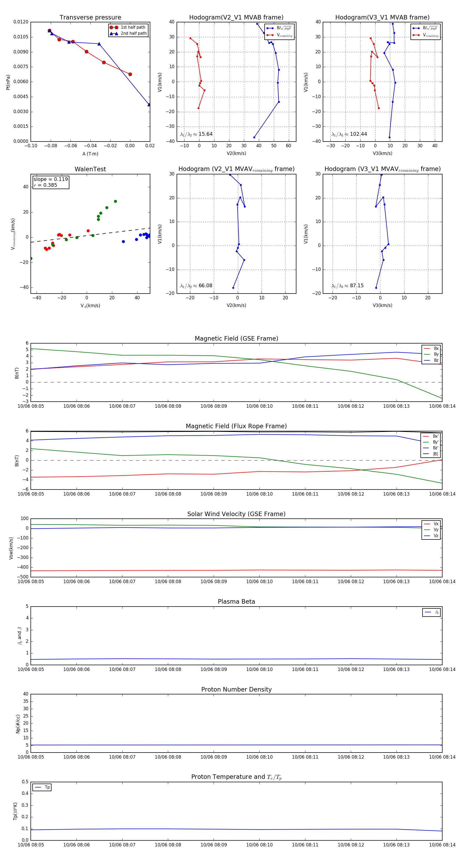Click the "Hodogram(V2_V1 MVAB frame)" title
Image resolution: width=473 pixels, height=868 pixels.
point(236,18)
